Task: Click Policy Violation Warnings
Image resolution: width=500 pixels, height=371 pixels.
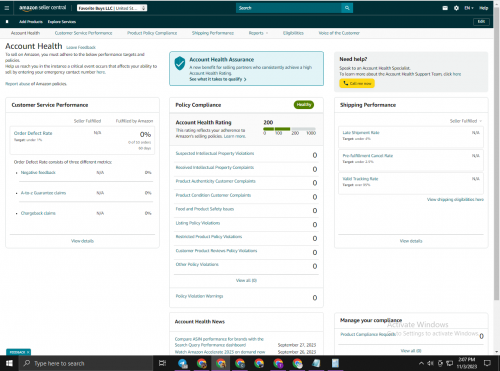Action: 199,296
